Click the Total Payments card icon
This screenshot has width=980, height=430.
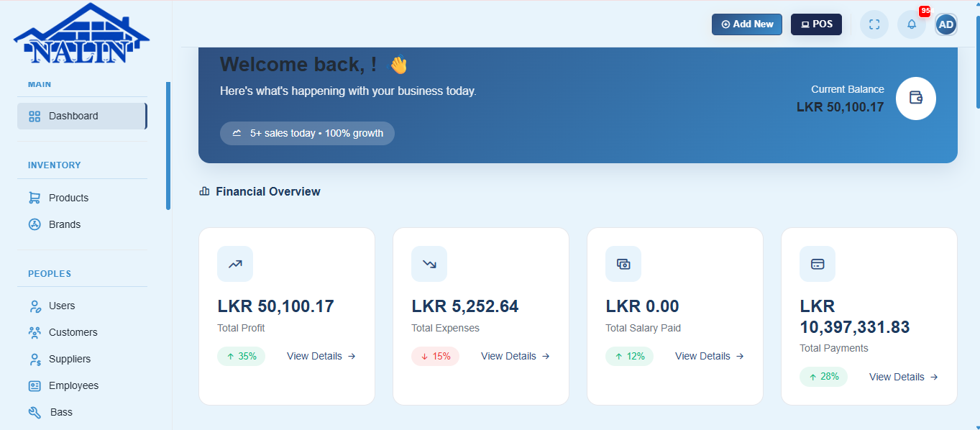tap(818, 264)
